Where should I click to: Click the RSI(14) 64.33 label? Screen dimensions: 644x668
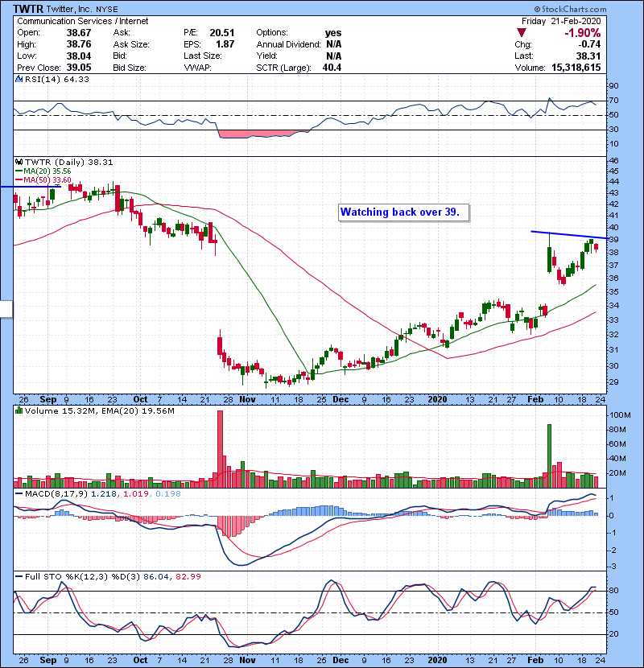point(56,79)
